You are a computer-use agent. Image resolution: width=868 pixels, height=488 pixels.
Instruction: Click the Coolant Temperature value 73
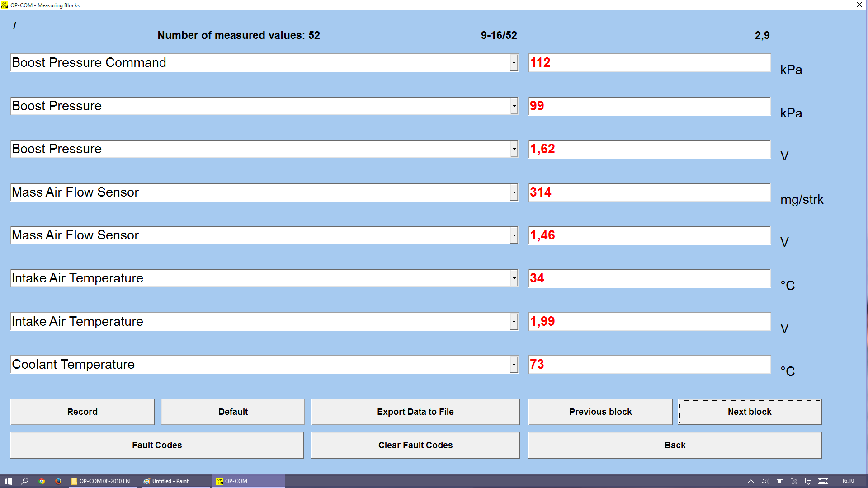tap(650, 365)
